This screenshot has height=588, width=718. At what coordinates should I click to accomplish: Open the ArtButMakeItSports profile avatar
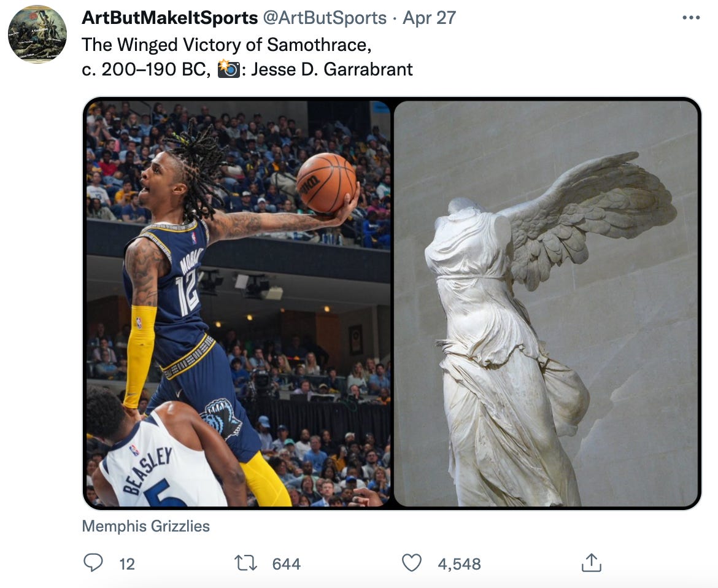37,34
